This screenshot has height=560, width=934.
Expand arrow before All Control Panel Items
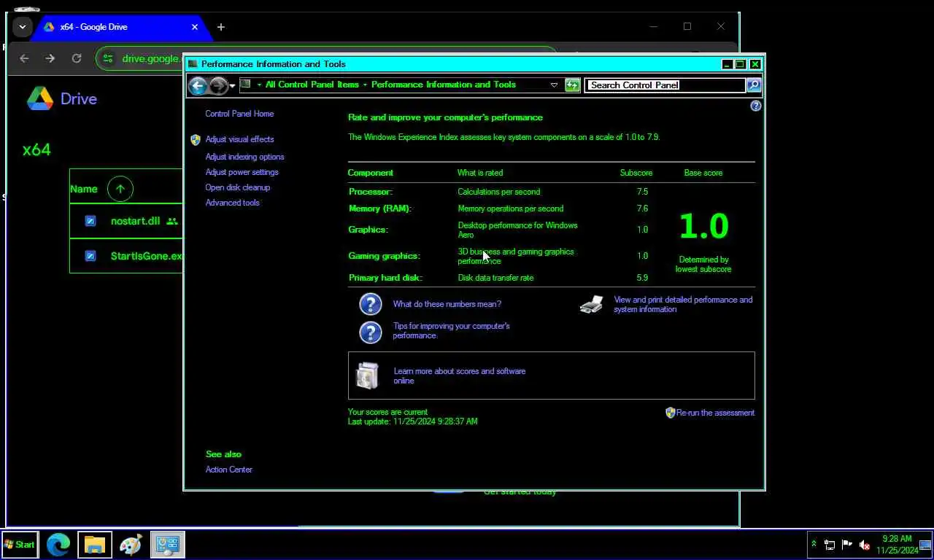pos(259,85)
